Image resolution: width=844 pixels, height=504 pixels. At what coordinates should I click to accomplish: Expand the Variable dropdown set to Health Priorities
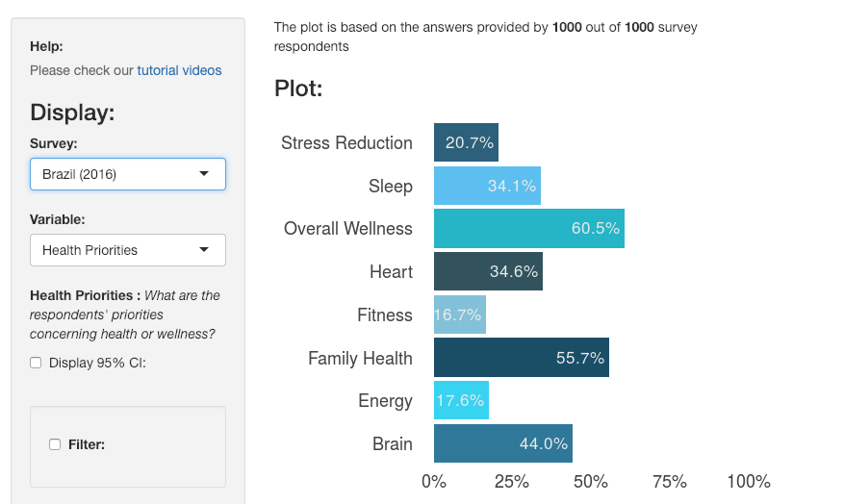[x=127, y=250]
